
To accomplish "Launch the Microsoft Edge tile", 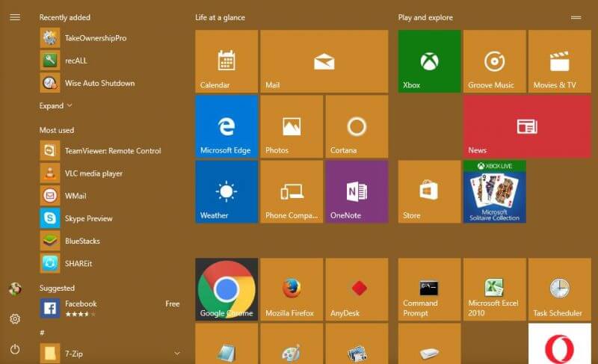I will 226,126.
